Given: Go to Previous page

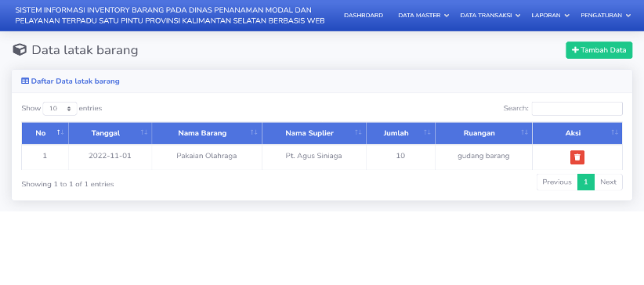Looking at the screenshot, I should coord(557,182).
